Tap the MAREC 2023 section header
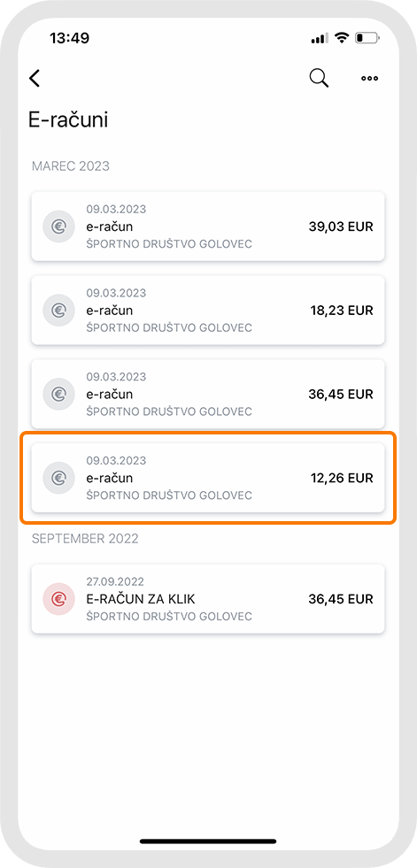Screen dimensions: 417x868 (x=70, y=165)
